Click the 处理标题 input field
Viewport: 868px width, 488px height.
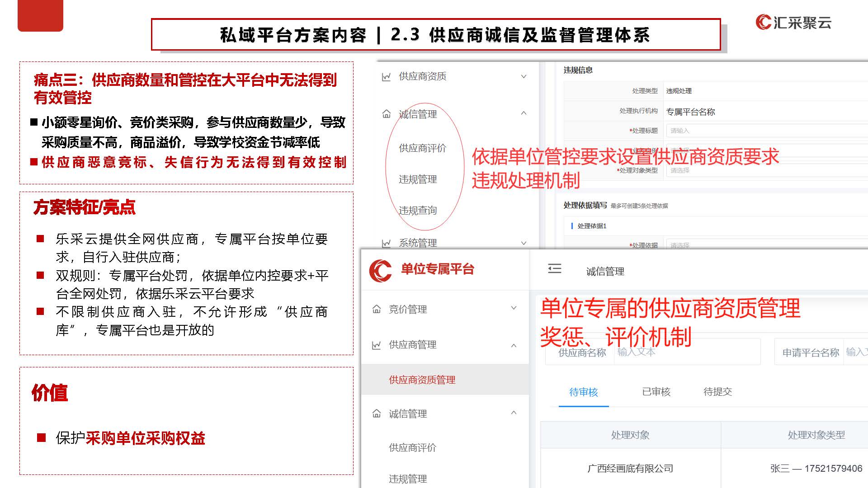(767, 131)
